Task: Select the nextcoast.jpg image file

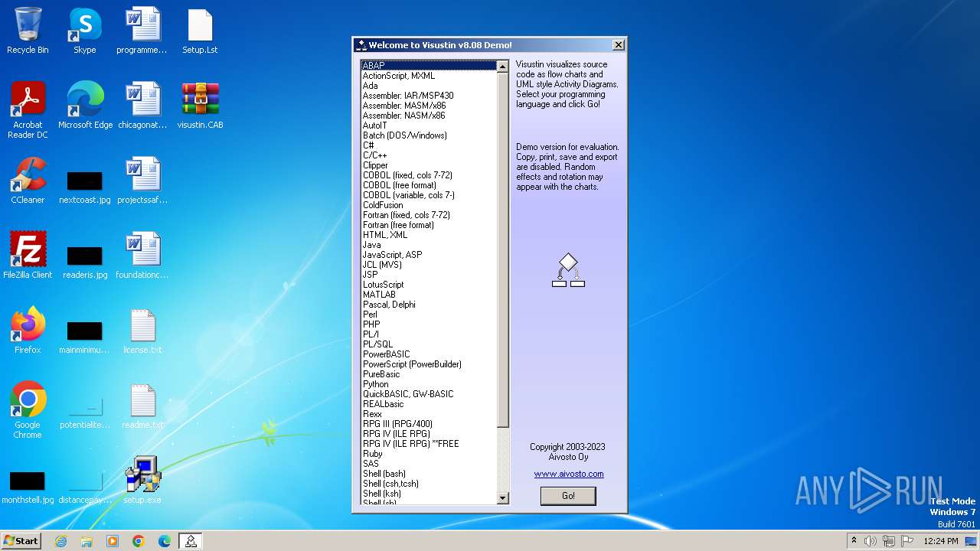Action: pyautogui.click(x=85, y=187)
